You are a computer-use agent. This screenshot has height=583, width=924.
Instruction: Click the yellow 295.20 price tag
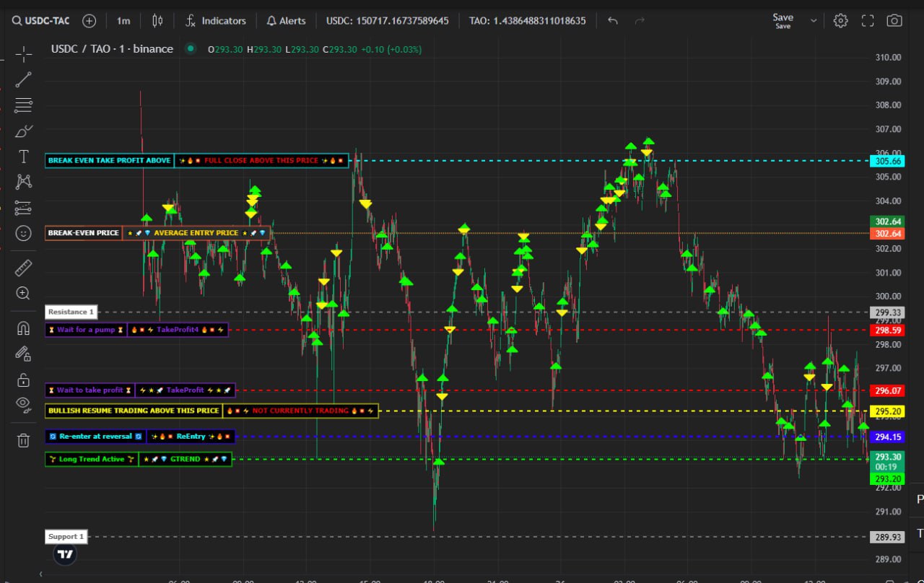coord(889,411)
